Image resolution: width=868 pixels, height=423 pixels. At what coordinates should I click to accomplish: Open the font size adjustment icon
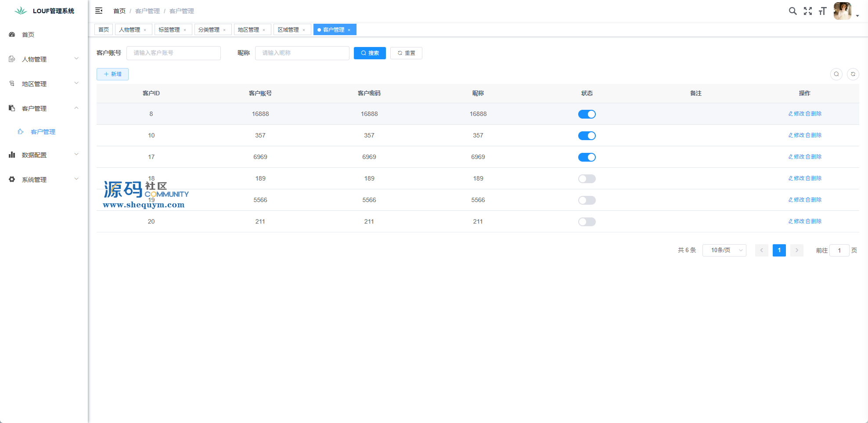click(x=822, y=11)
